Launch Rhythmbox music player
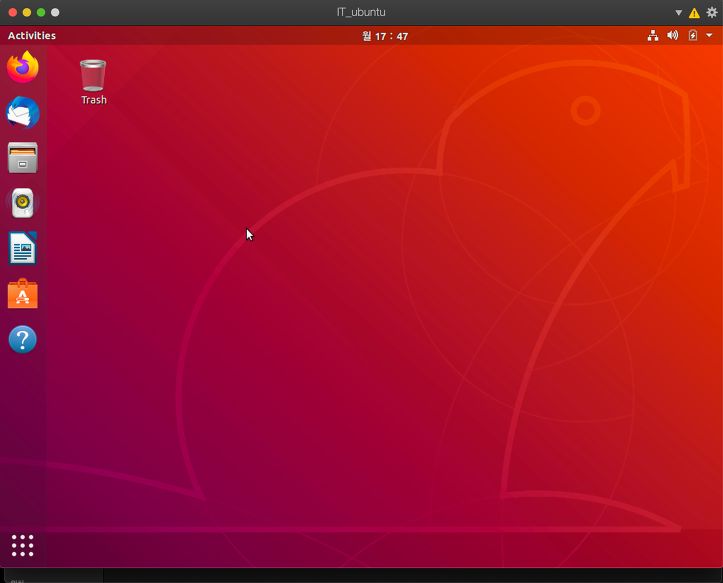This screenshot has width=723, height=583. click(x=23, y=203)
